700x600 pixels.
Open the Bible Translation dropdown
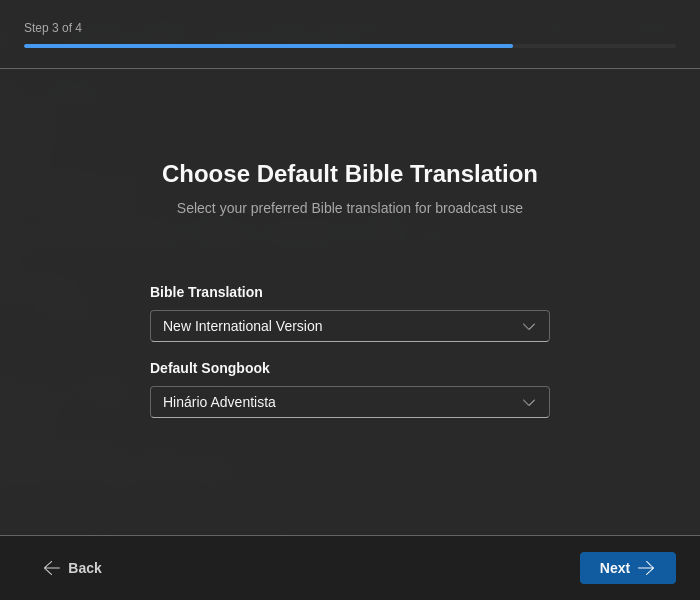click(350, 326)
